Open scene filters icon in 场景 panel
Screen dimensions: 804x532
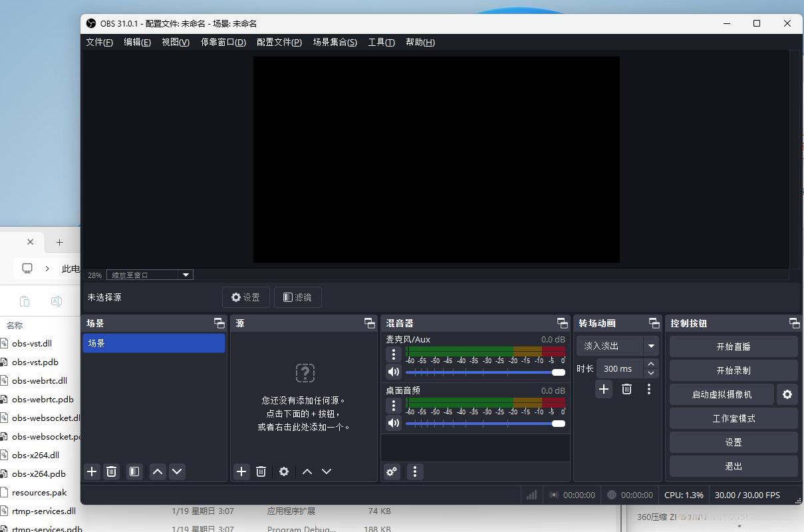(134, 471)
